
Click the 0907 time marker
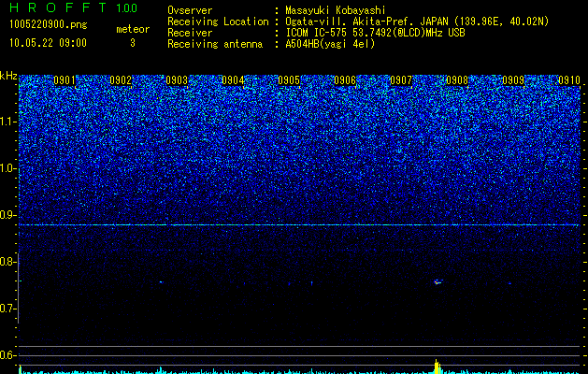tap(401, 80)
